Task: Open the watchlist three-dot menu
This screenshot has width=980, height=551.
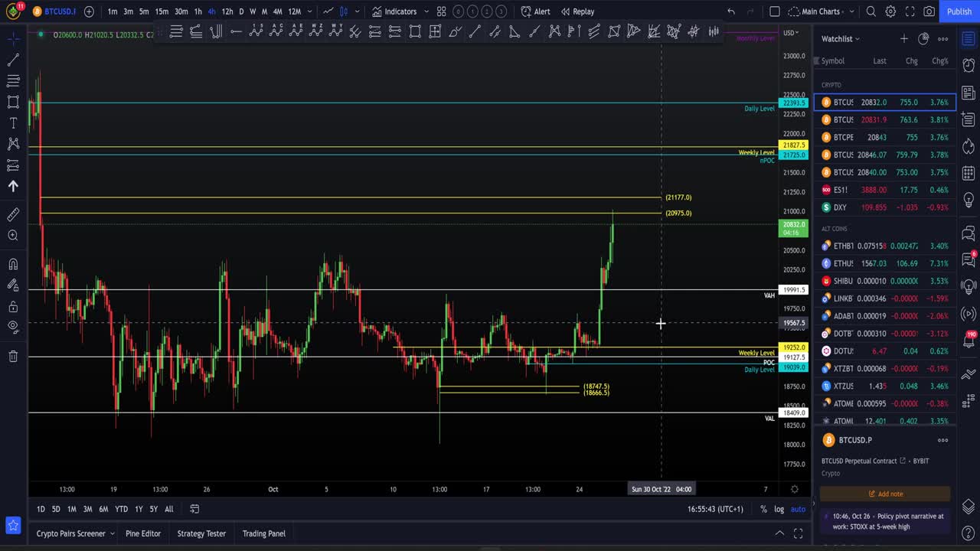Action: 943,39
